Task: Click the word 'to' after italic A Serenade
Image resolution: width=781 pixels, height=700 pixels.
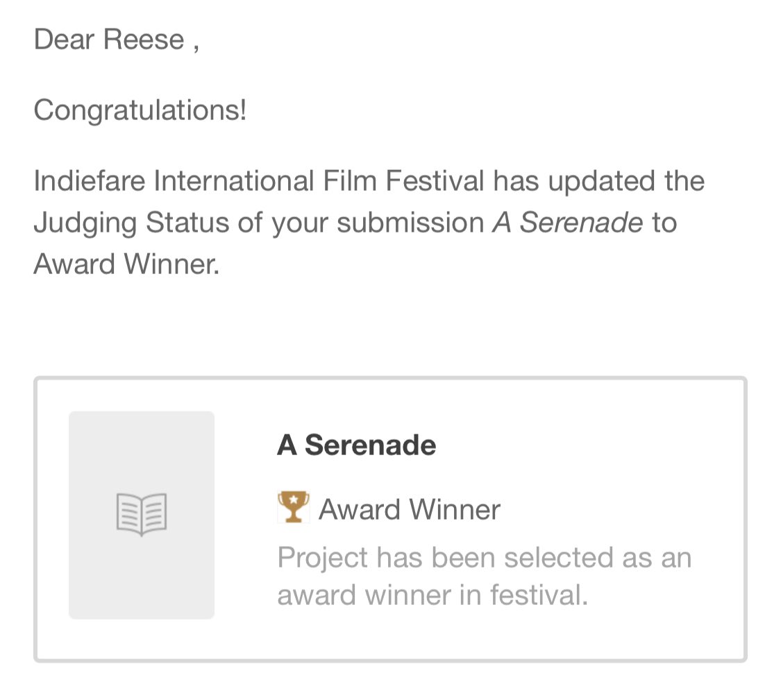Action: 664,223
